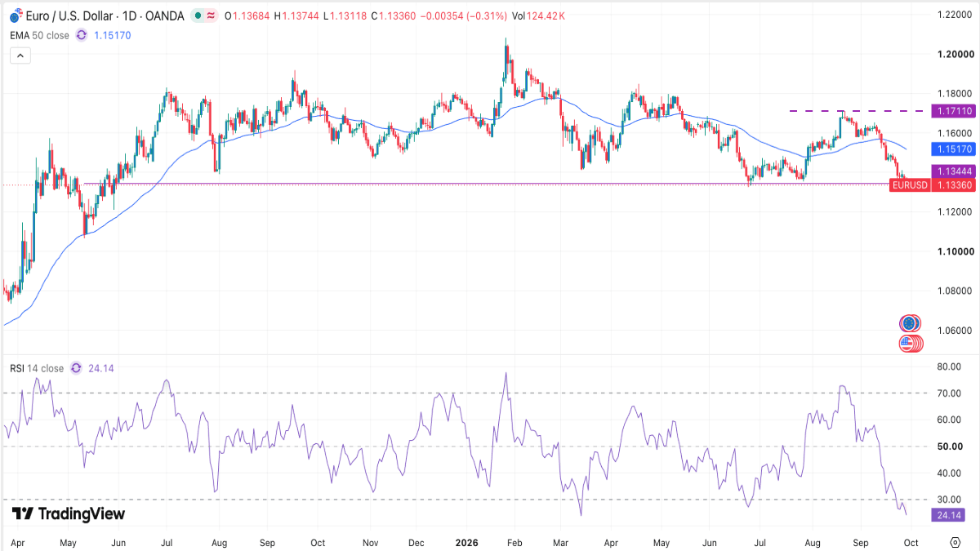
Task: Open chart settings gear at bottom right
Action: click(955, 541)
